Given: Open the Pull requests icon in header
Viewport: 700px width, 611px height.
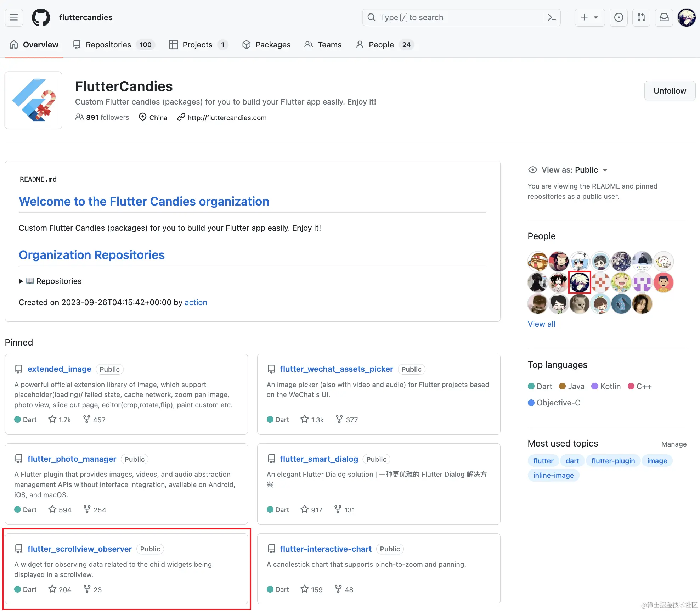Looking at the screenshot, I should pyautogui.click(x=641, y=17).
